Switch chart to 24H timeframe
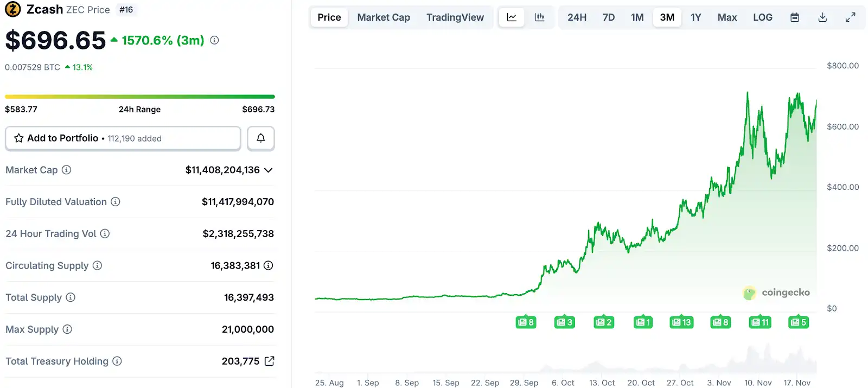The height and width of the screenshot is (388, 868). [576, 17]
